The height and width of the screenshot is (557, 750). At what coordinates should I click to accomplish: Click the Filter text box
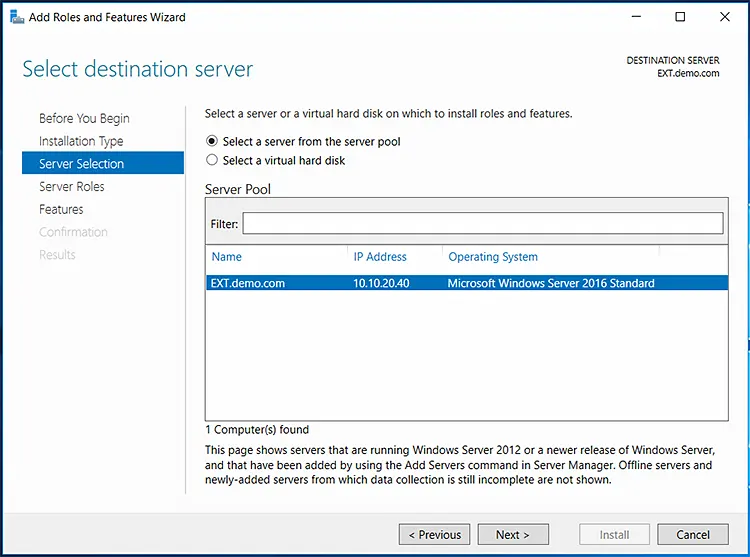click(483, 223)
